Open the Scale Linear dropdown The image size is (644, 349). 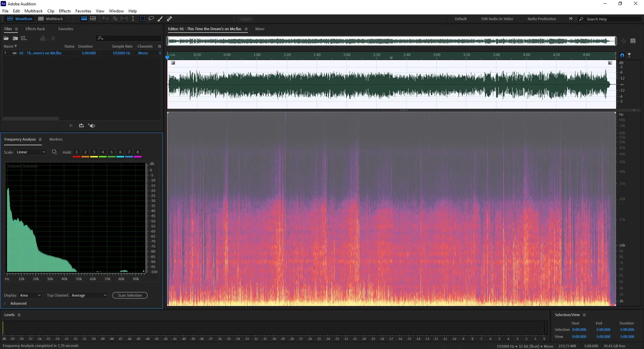[31, 152]
